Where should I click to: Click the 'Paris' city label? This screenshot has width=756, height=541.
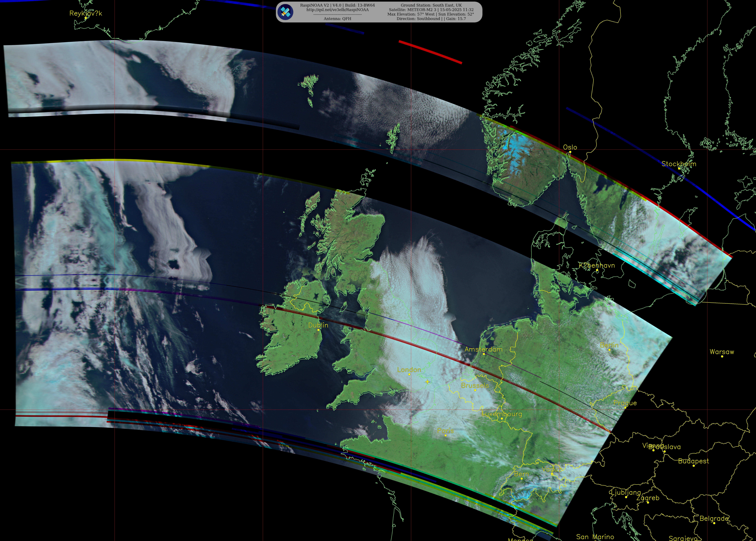pyautogui.click(x=445, y=431)
